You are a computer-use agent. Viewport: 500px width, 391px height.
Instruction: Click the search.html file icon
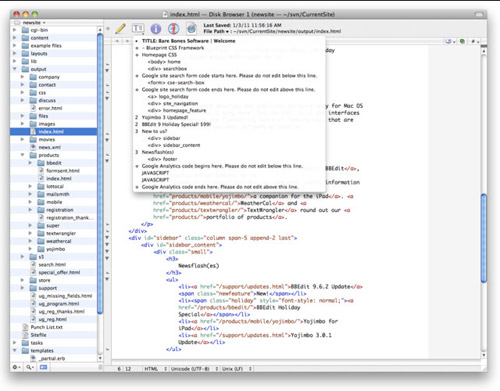[x=33, y=264]
